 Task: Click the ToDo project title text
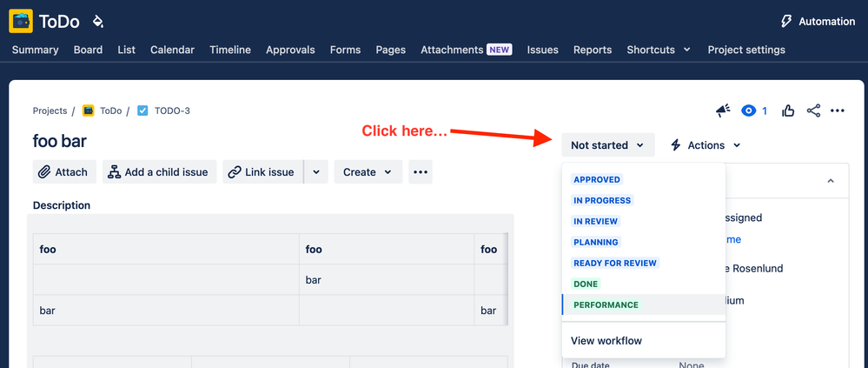(59, 22)
